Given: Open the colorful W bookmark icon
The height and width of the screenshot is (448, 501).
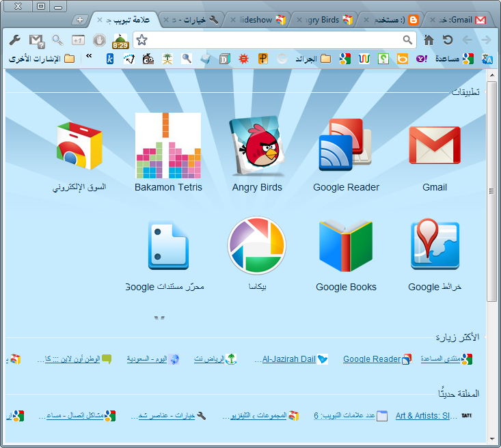Looking at the screenshot, I should [x=364, y=59].
